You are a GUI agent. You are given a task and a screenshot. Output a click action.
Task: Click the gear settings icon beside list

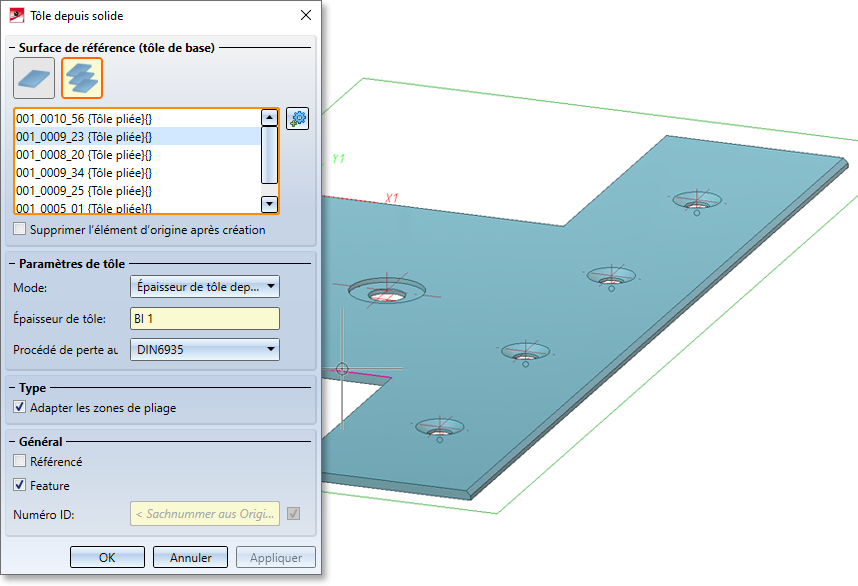tap(298, 118)
